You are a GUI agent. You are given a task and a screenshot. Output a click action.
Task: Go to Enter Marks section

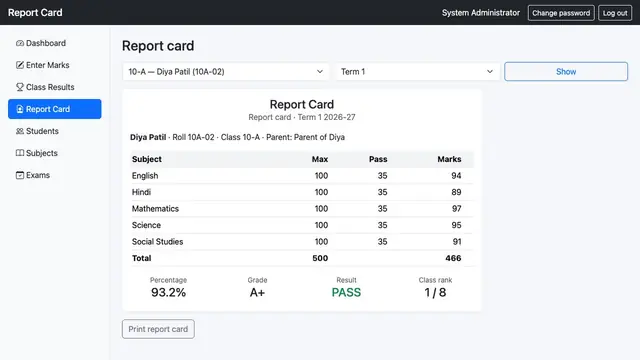point(55,65)
